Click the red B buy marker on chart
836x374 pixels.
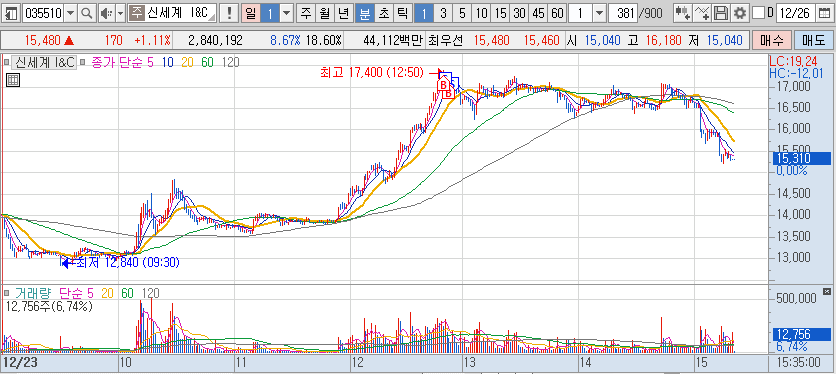443,84
